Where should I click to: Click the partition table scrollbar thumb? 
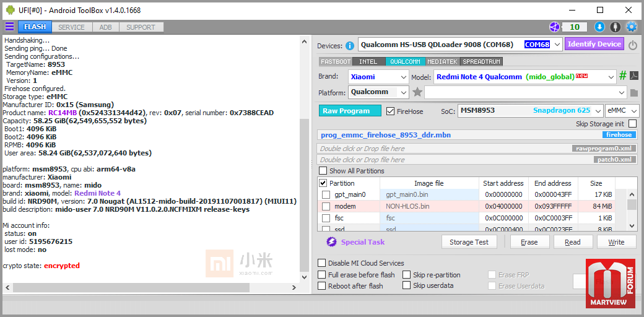pos(632,204)
